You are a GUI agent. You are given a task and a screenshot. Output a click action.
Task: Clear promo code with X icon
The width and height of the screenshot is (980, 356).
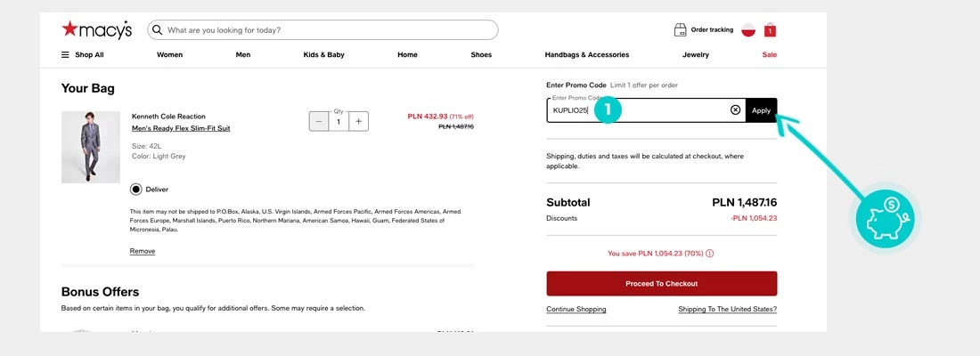tap(735, 110)
